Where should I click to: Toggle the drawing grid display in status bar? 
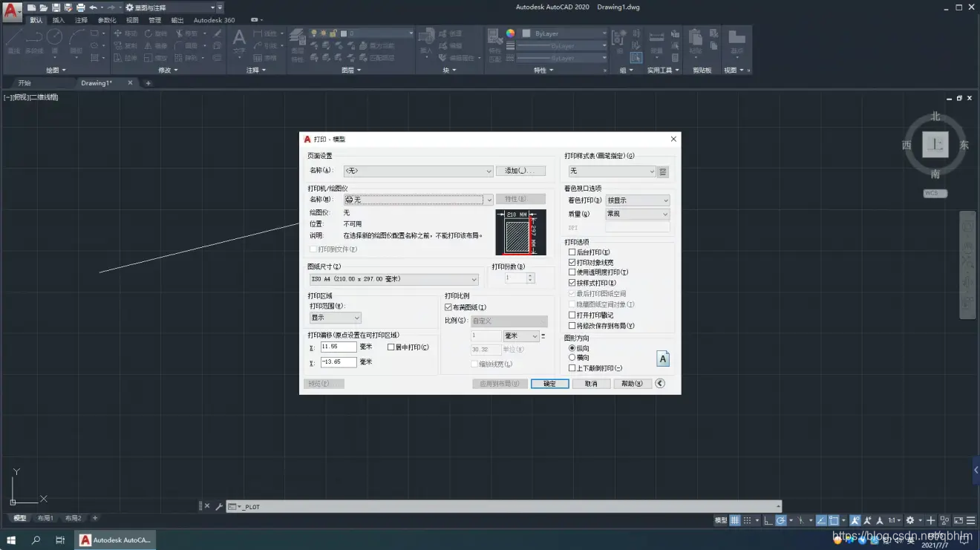pos(735,520)
